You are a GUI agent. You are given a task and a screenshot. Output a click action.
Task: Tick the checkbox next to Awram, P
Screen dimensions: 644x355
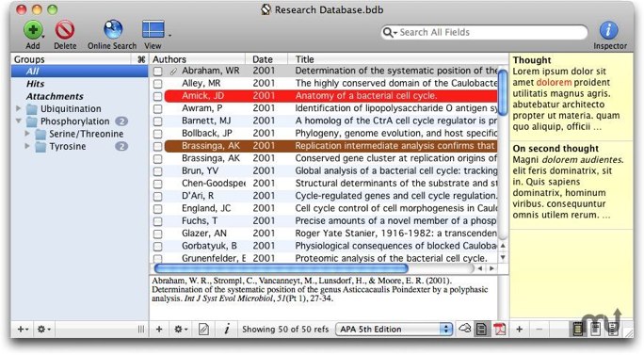(158, 109)
